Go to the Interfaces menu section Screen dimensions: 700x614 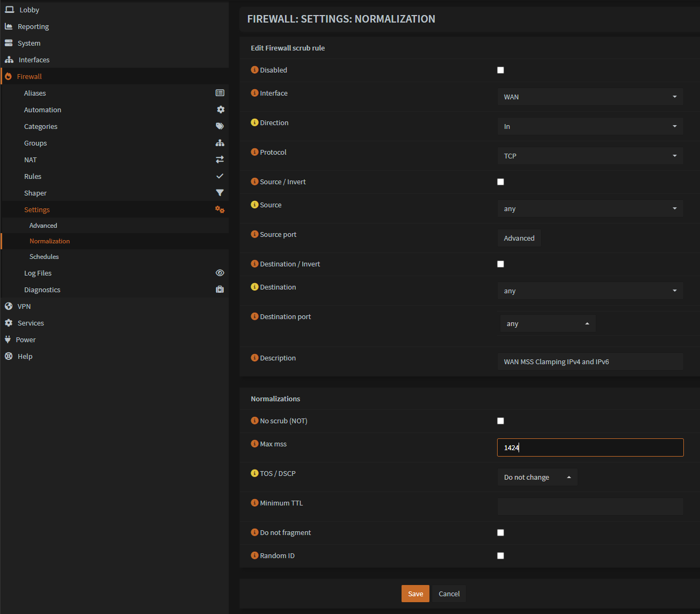[34, 60]
